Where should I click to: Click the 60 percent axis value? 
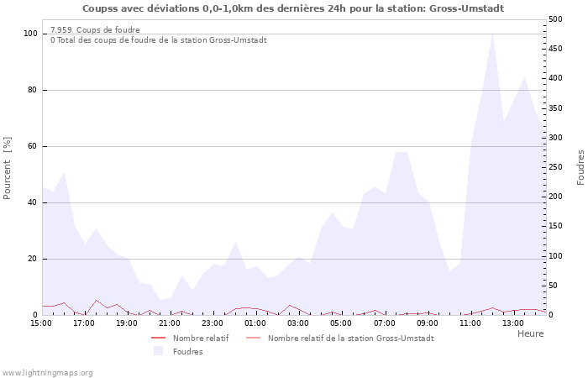[33, 146]
